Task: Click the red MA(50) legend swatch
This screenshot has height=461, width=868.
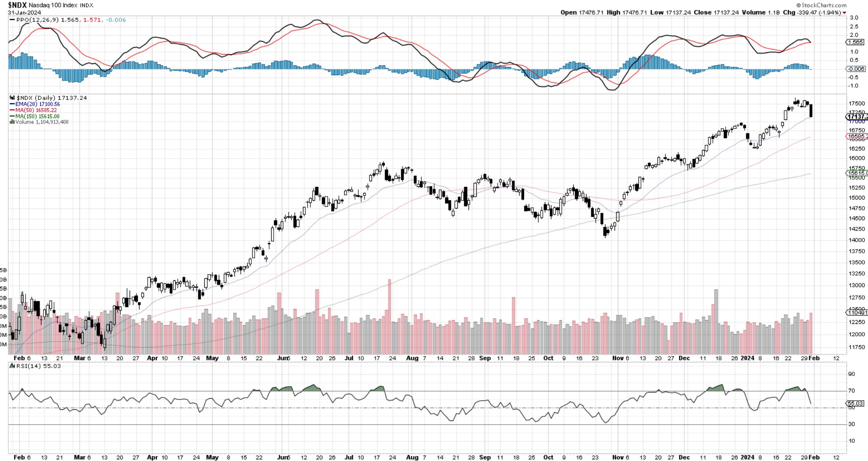Action: click(12, 110)
